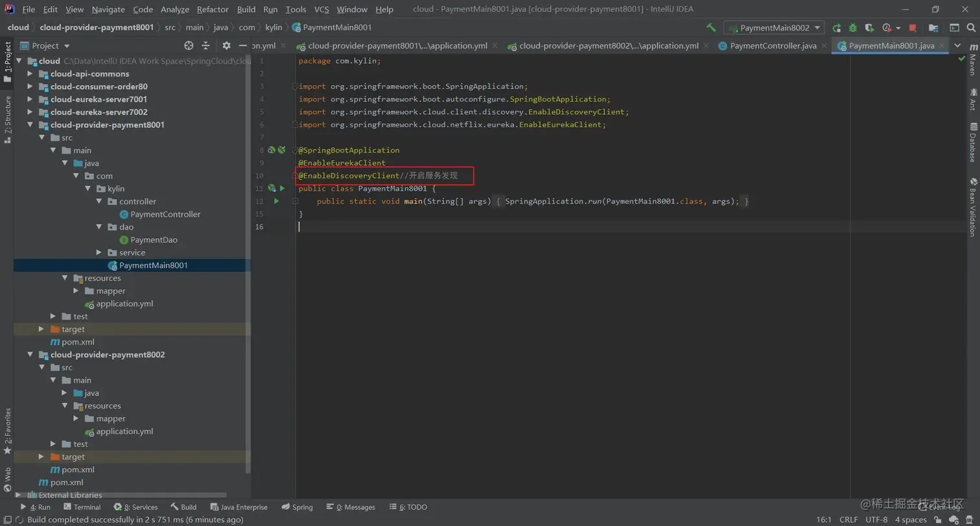Click the profiler run icon
Screen dimensions: 980x526
887,28
